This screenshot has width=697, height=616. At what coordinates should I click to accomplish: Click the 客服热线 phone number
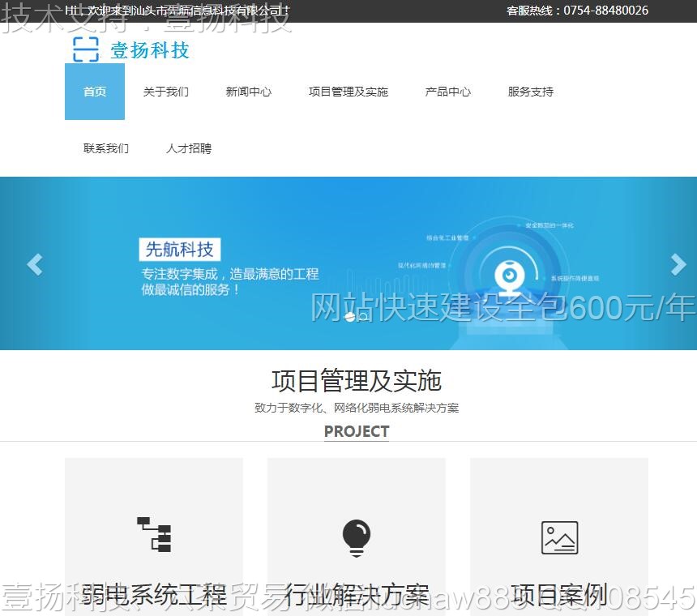pyautogui.click(x=605, y=11)
